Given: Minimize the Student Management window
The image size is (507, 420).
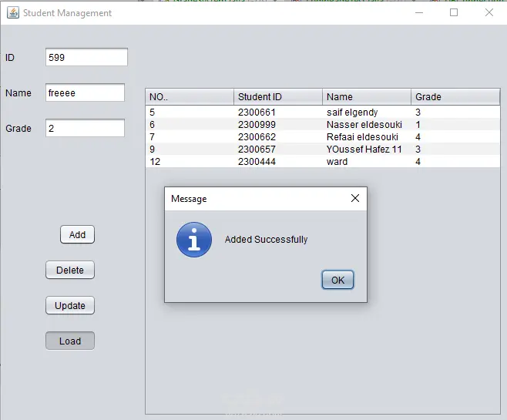Looking at the screenshot, I should click(419, 12).
